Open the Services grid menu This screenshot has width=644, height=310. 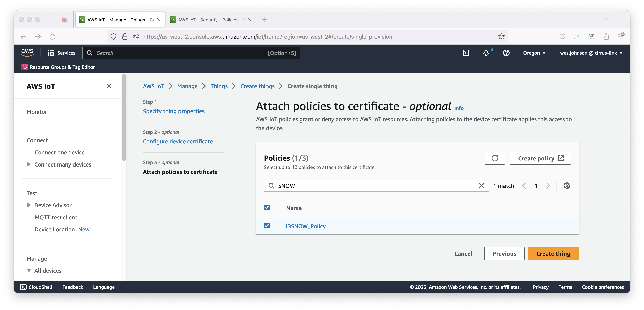(61, 53)
